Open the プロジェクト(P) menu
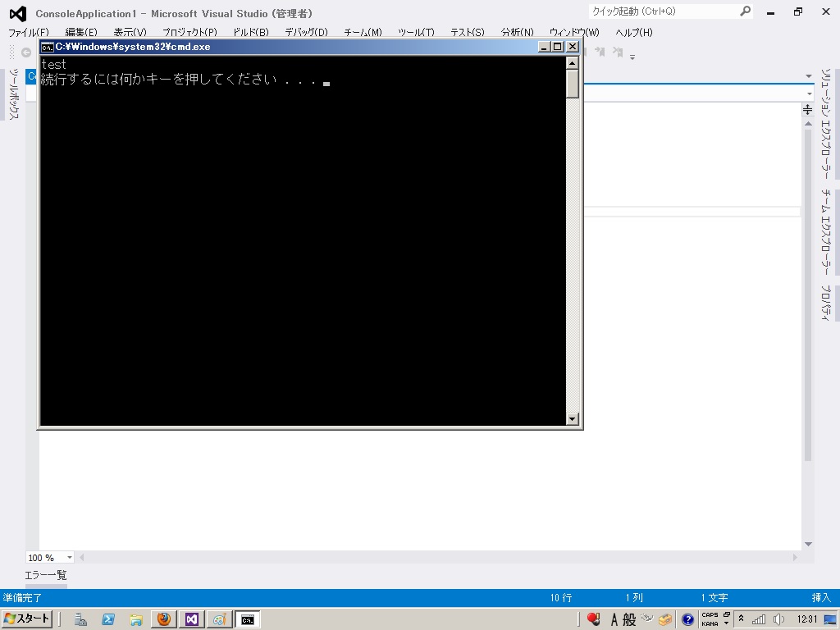Viewport: 840px width, 630px height. coord(190,32)
